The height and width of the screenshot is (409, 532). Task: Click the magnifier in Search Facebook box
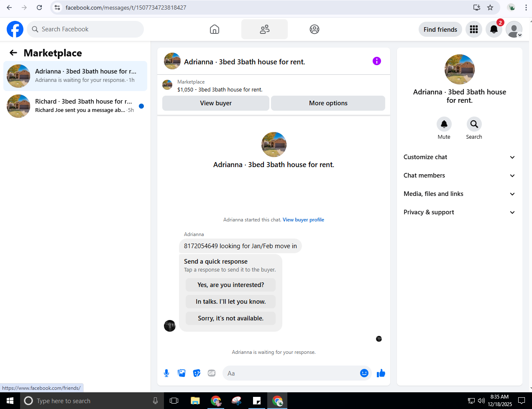pos(35,29)
